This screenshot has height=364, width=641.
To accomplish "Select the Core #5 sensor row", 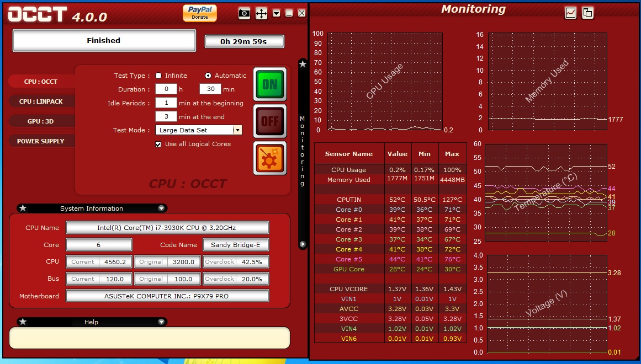I will 390,259.
